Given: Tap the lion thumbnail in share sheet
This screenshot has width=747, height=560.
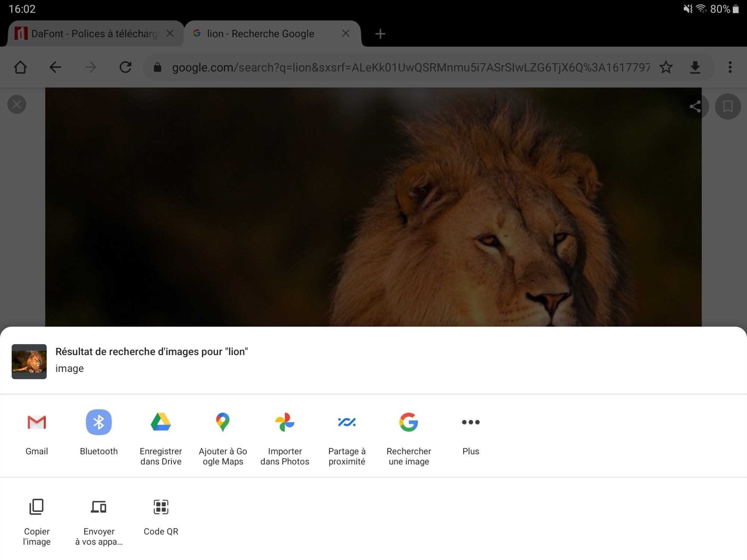Looking at the screenshot, I should tap(29, 361).
